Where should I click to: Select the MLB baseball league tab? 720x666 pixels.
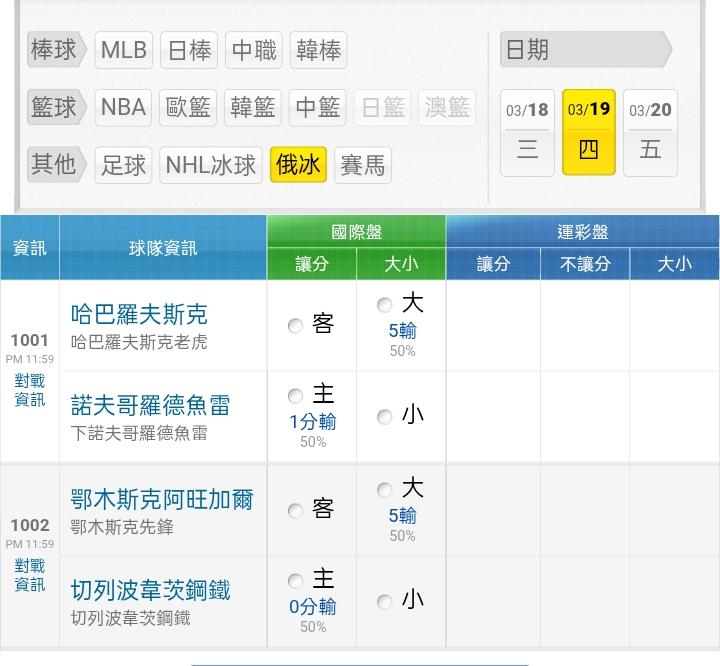(x=124, y=50)
